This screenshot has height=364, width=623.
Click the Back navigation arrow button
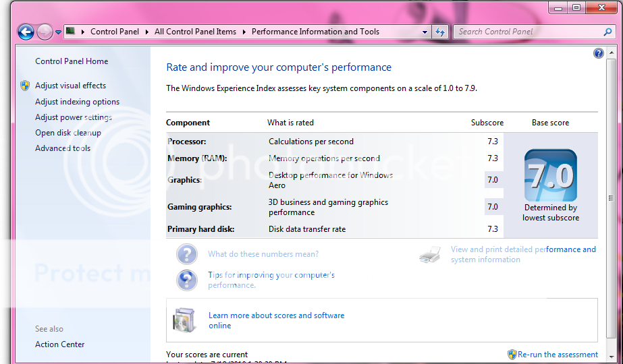pos(26,32)
